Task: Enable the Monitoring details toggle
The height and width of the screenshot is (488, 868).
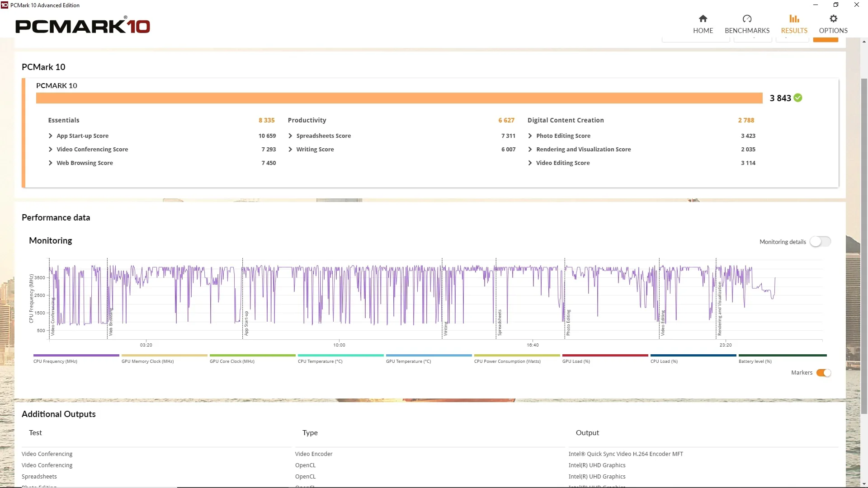Action: coord(820,242)
